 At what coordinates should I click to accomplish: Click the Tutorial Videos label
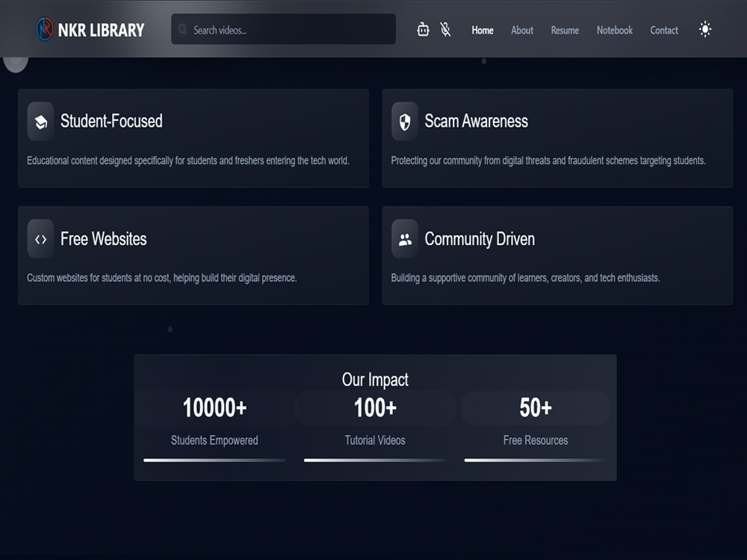tap(375, 441)
